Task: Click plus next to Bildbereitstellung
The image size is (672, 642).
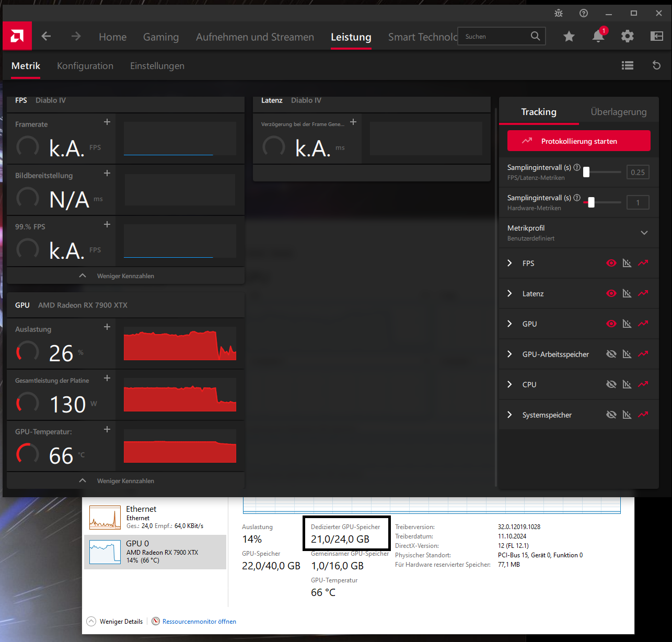Action: click(x=107, y=173)
